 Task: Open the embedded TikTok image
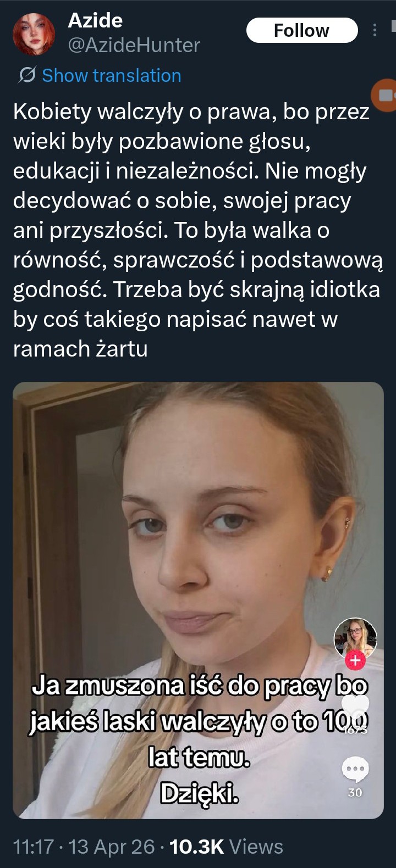pyautogui.click(x=198, y=600)
